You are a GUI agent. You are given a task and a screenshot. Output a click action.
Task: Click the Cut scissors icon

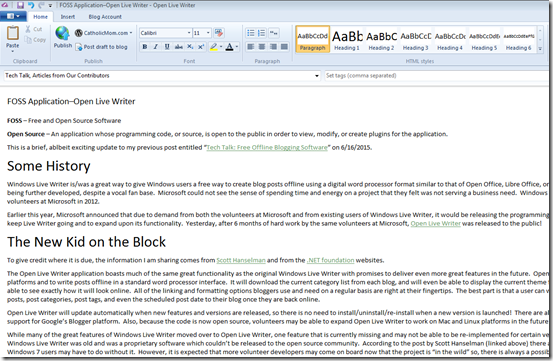28,29
